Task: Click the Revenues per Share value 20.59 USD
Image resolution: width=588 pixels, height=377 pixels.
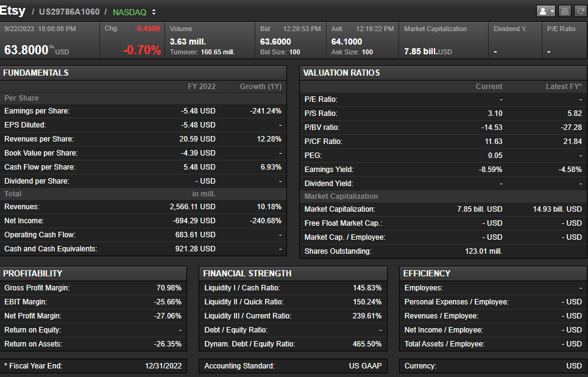Action: (197, 139)
